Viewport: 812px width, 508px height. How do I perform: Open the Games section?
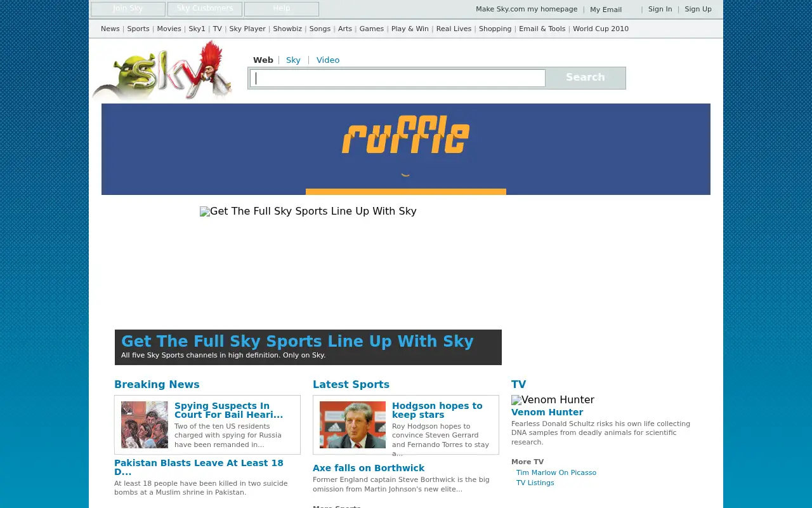372,29
